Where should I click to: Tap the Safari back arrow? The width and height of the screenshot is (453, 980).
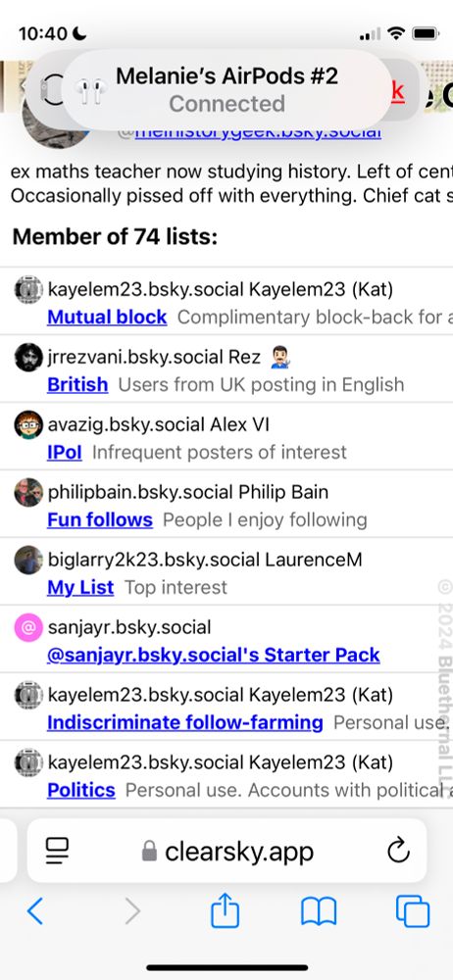[35, 911]
